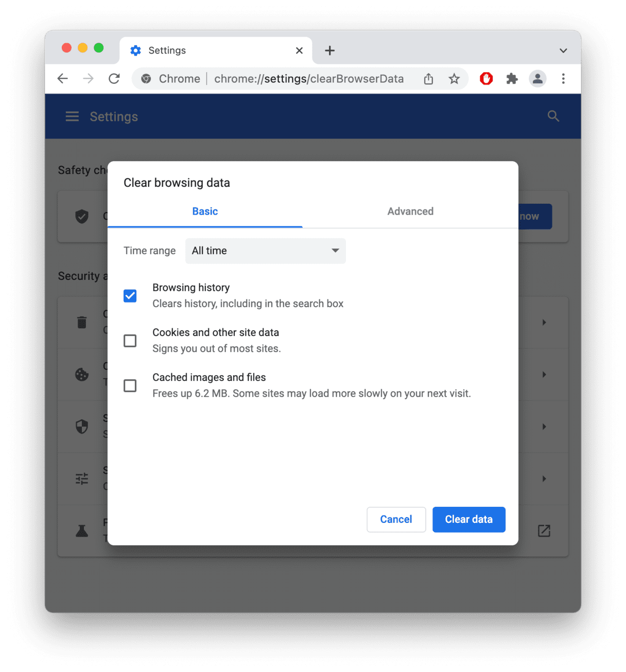
Task: Check Cached images and files
Action: coord(130,385)
